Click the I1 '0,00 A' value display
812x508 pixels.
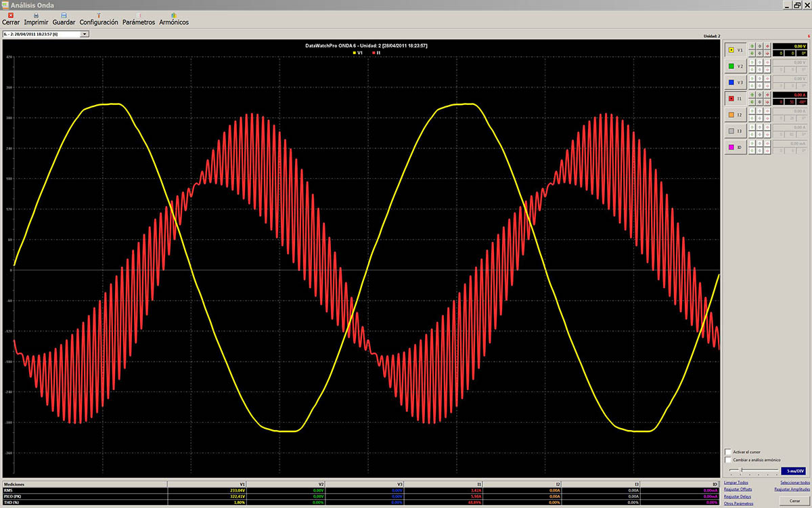(790, 95)
